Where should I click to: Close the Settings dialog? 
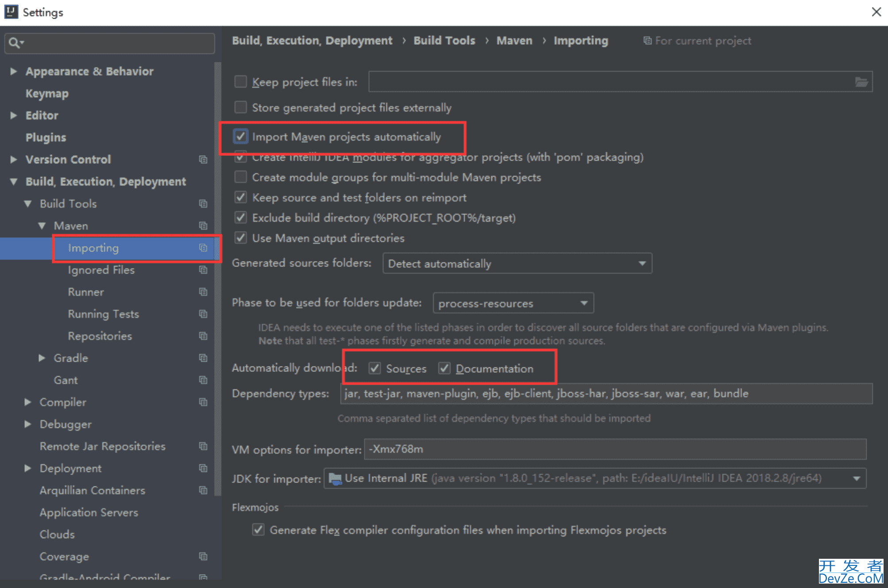876,12
